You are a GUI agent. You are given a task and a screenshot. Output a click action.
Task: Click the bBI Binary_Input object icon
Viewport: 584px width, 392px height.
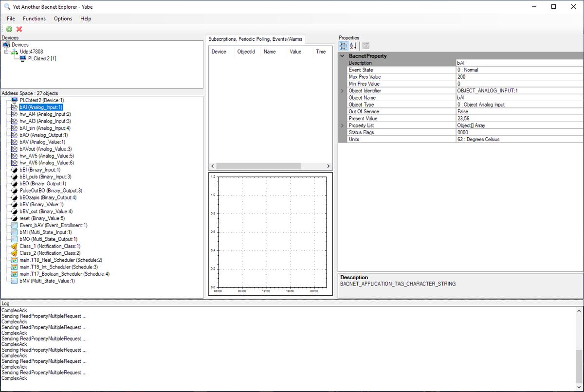tap(15, 170)
